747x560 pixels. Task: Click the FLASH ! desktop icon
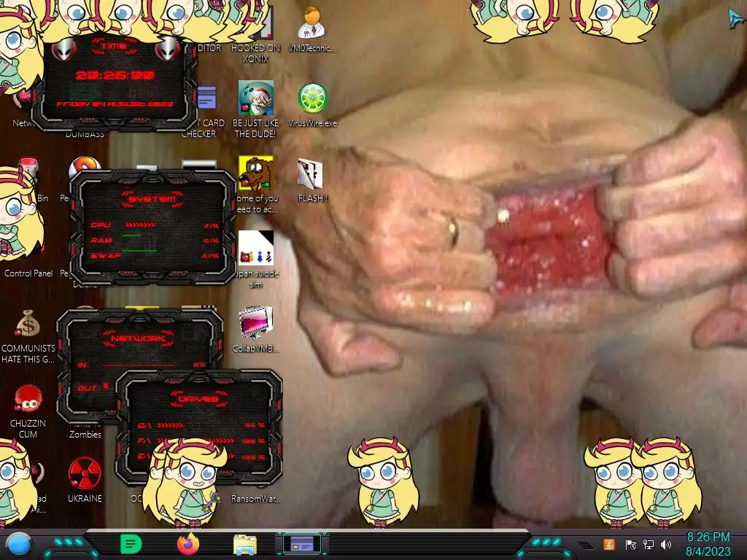coord(312,181)
